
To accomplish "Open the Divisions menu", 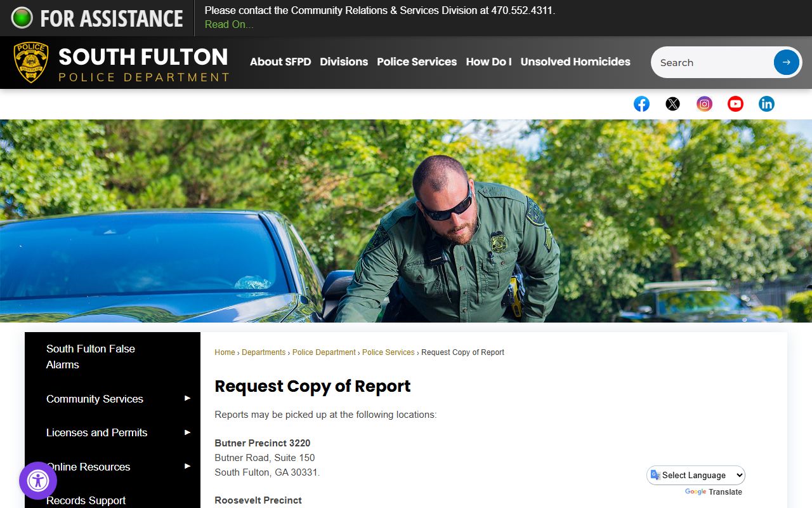I will point(344,62).
